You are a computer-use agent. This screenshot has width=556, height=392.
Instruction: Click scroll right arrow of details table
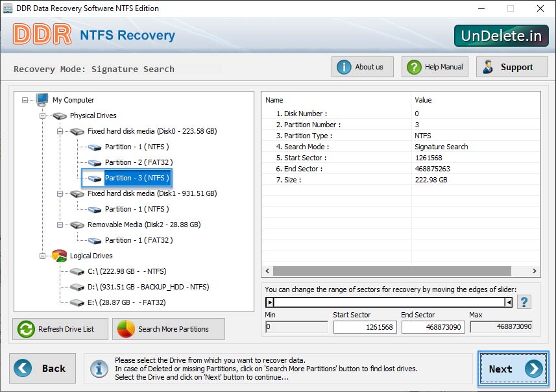click(x=534, y=271)
